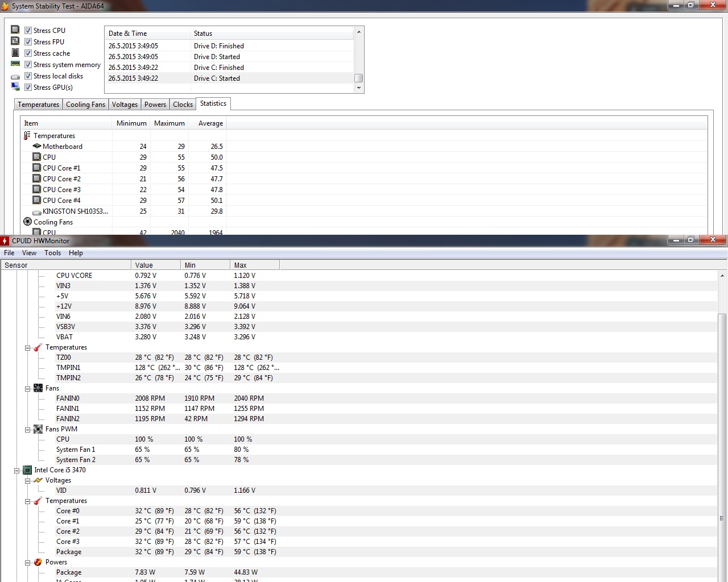Select the 'Drive C: Started' log entry
728x582 pixels.
point(230,78)
